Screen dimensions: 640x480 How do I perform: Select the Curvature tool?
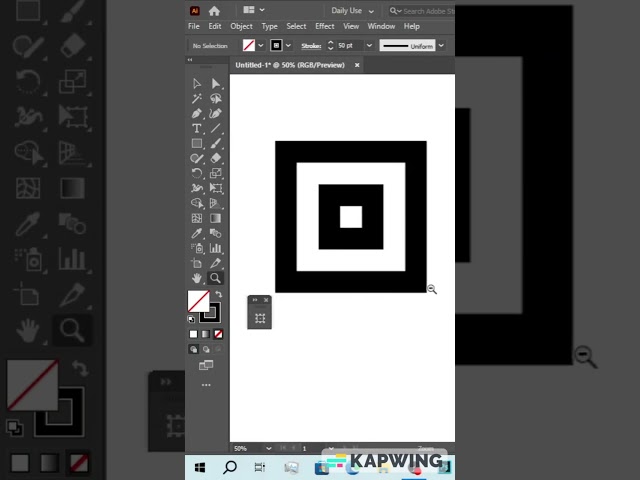(216, 113)
